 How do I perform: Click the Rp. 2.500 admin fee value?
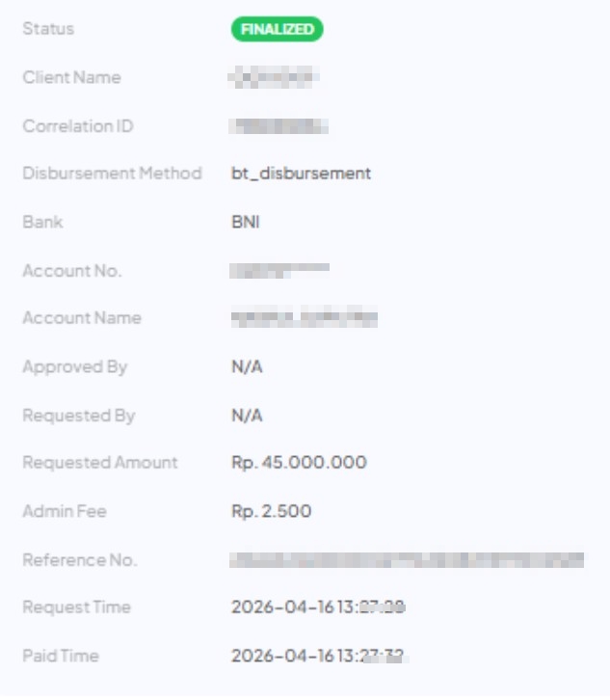271,511
